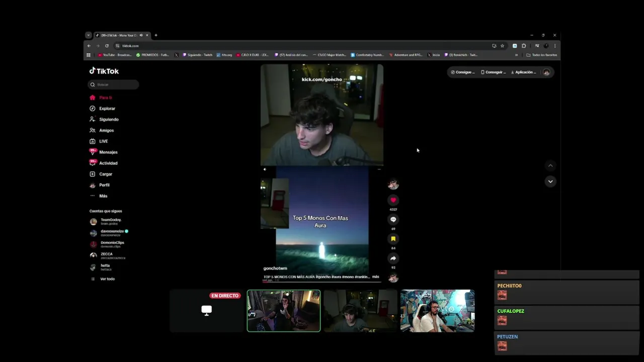
Task: Open video comments bubble icon
Action: coord(393,219)
